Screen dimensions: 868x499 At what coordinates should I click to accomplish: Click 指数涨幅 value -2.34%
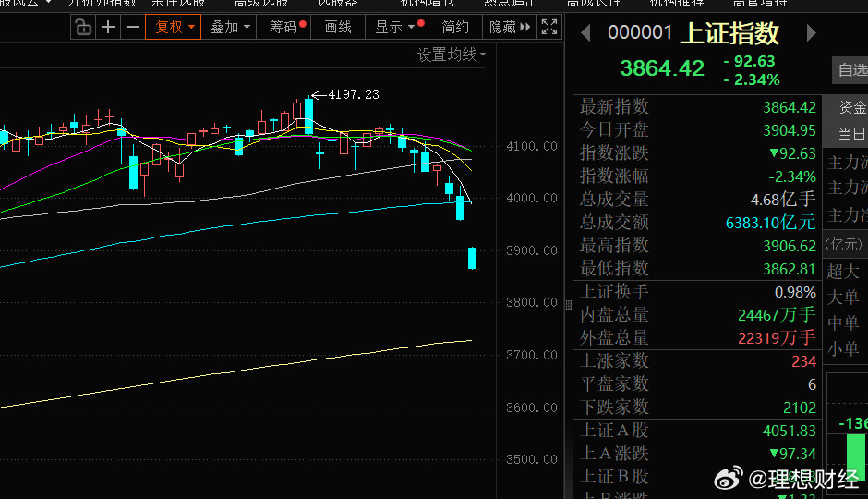792,176
